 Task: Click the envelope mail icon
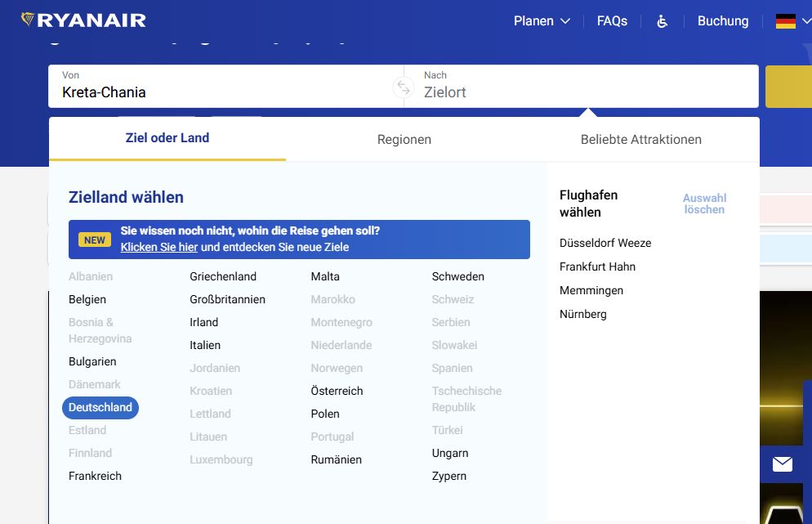pyautogui.click(x=782, y=464)
